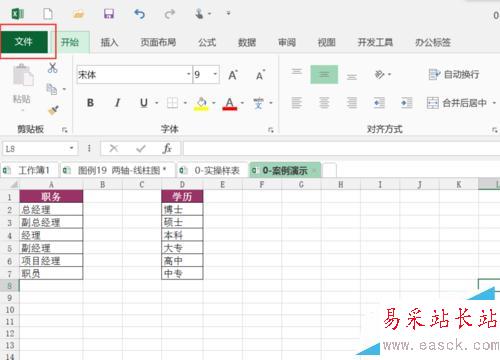This screenshot has width=500, height=360.
Task: Align text to bottom
Action: coord(352,77)
